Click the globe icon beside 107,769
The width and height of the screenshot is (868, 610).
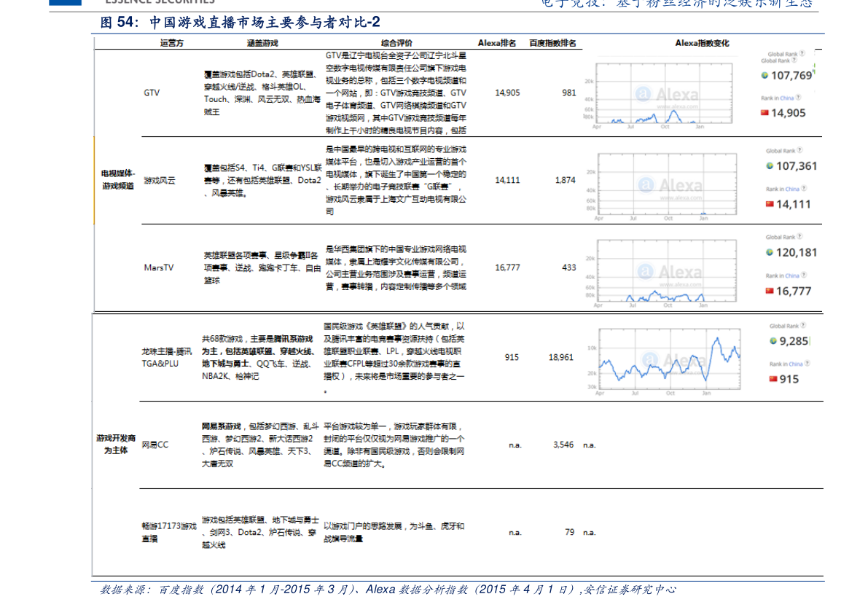(765, 75)
